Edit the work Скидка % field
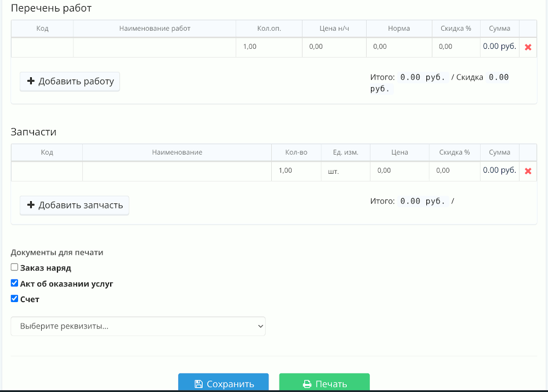Image resolution: width=548 pixels, height=392 pixels. 456,47
